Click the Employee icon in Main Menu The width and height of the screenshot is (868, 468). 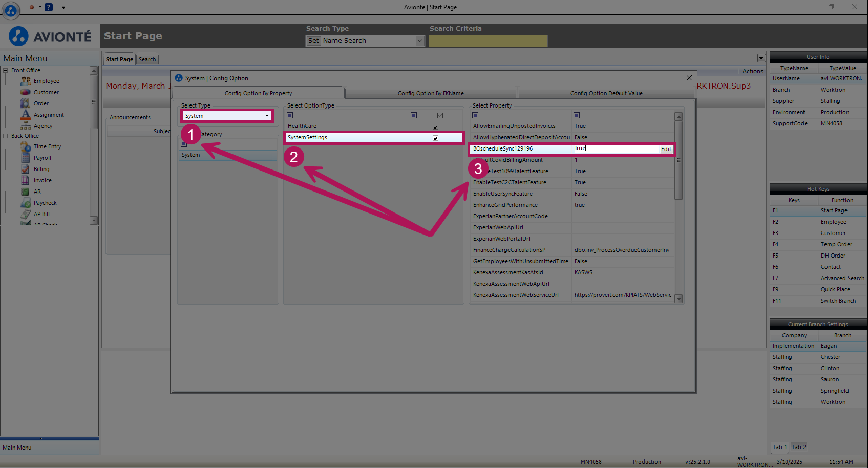pos(26,81)
